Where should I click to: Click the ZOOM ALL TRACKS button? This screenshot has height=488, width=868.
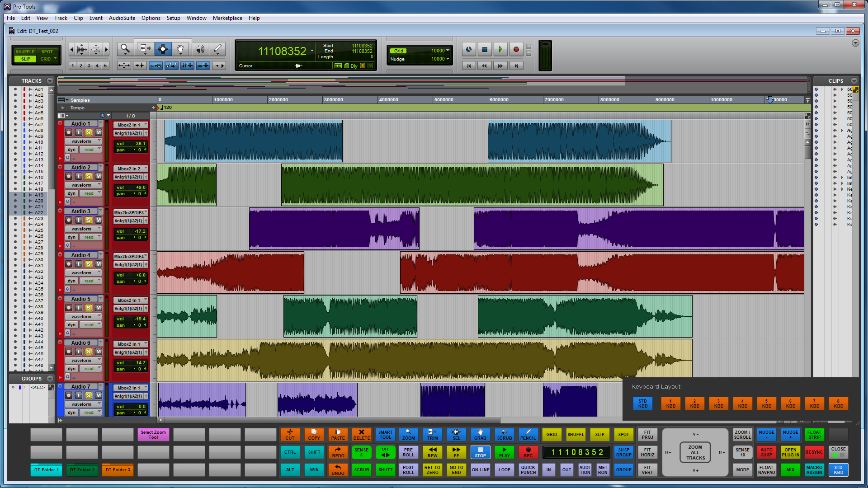point(695,452)
